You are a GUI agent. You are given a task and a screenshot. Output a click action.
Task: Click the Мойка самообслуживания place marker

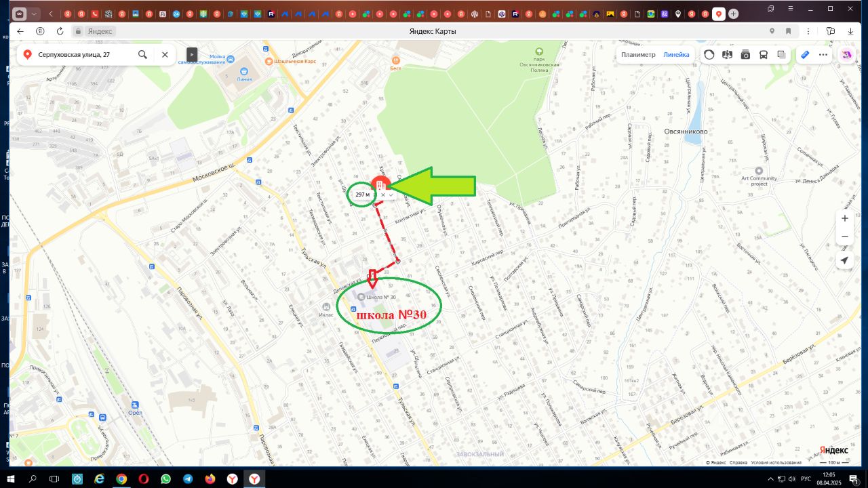tap(231, 60)
